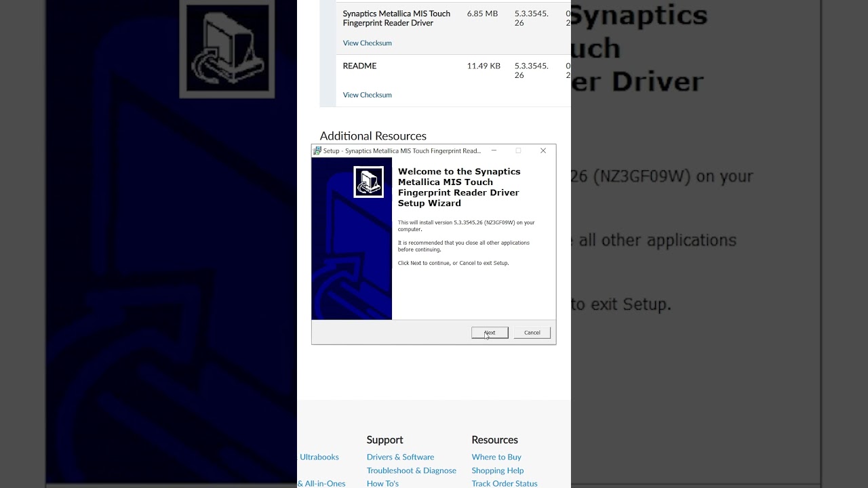Click the 'Click Next to continue' instruction
This screenshot has height=488, width=868.
453,263
